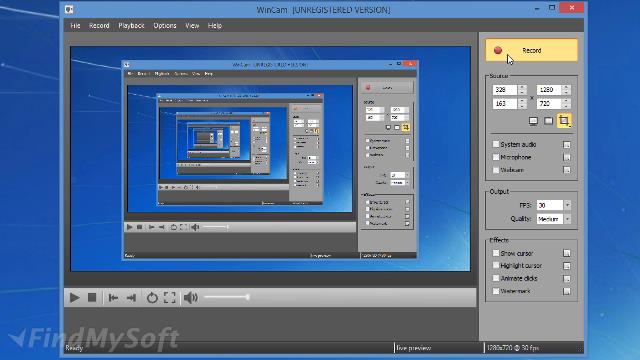The width and height of the screenshot is (640, 360).
Task: Maximize the WinCam window
Action: pos(552,8)
